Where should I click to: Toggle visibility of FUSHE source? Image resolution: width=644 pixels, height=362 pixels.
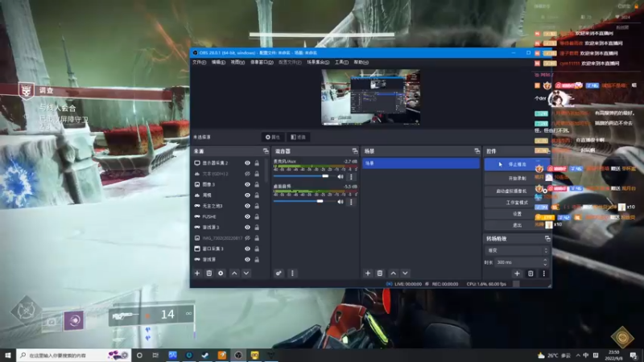[x=247, y=216]
